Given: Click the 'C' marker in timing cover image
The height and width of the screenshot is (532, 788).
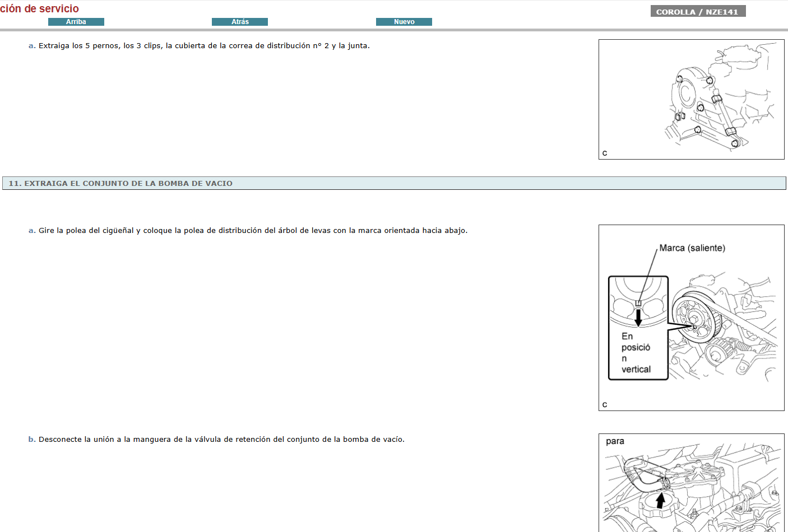Looking at the screenshot, I should pyautogui.click(x=605, y=153).
